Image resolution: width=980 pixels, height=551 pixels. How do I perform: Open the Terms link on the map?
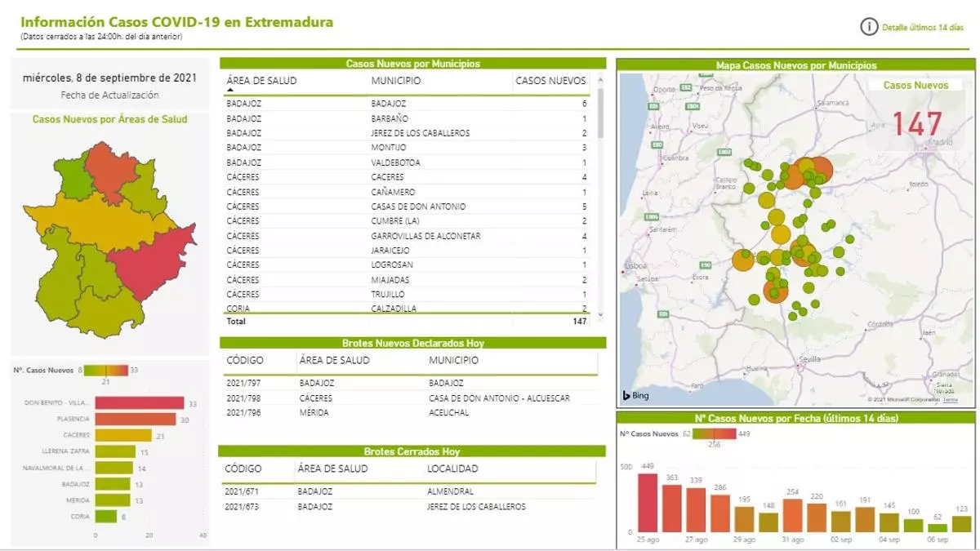click(x=950, y=399)
